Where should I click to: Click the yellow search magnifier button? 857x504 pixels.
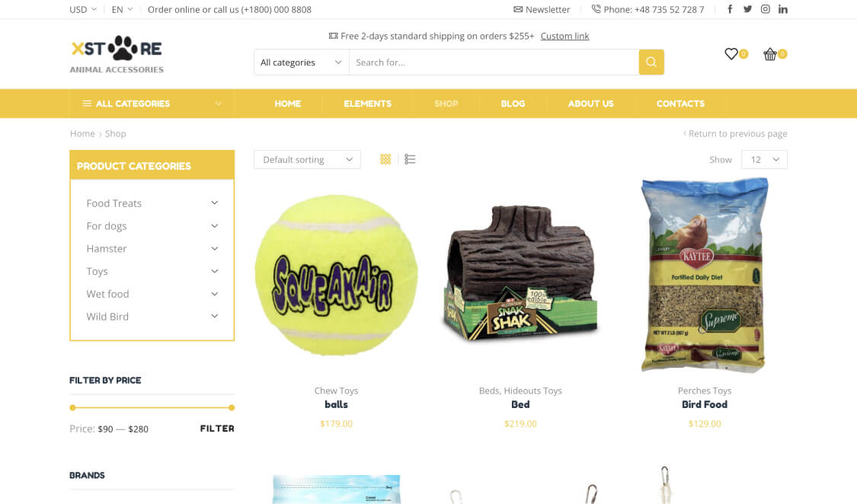(651, 62)
